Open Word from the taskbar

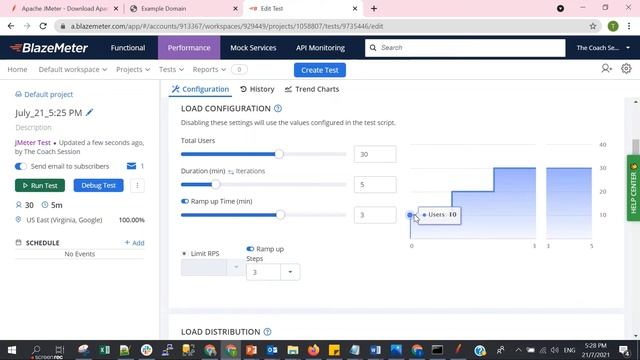point(376,350)
